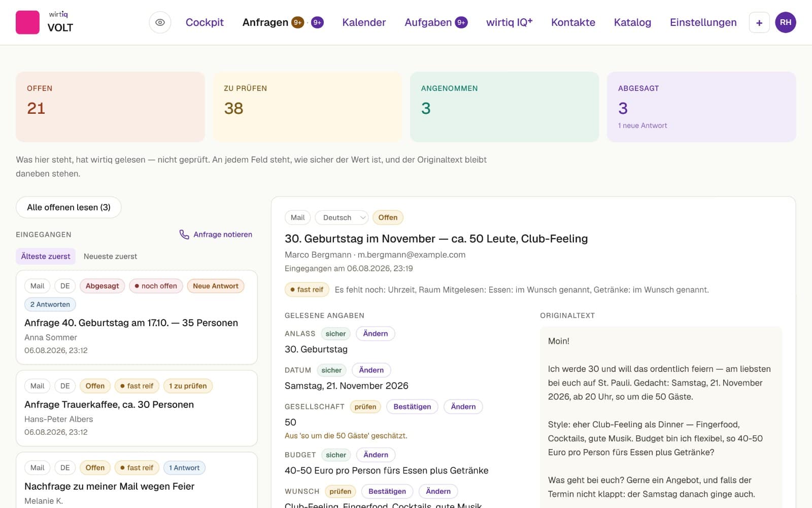Open the Deutsch language dropdown
Screen dimensions: 812x508
pyautogui.click(x=342, y=217)
